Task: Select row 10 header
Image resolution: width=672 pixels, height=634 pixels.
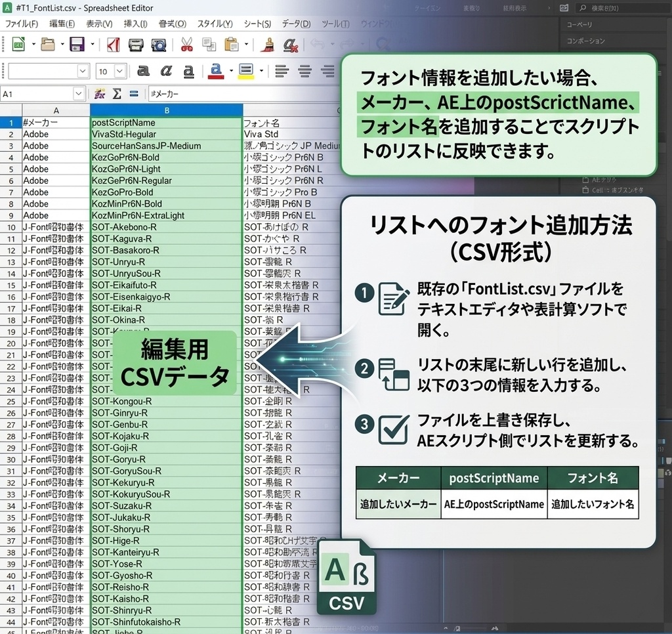Action: coord(11,227)
